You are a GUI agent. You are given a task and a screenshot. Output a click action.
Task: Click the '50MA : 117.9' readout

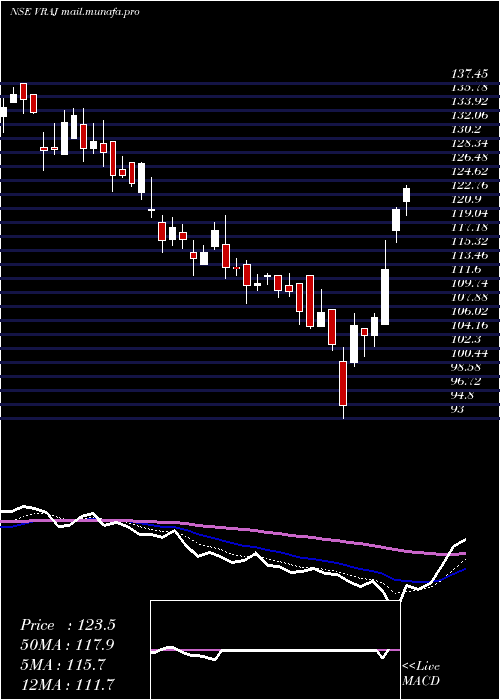67,645
